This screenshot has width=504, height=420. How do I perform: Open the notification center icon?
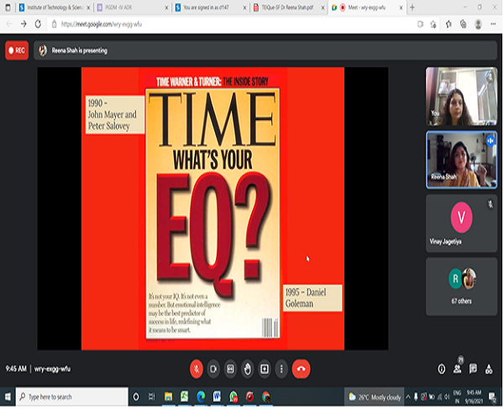492,397
